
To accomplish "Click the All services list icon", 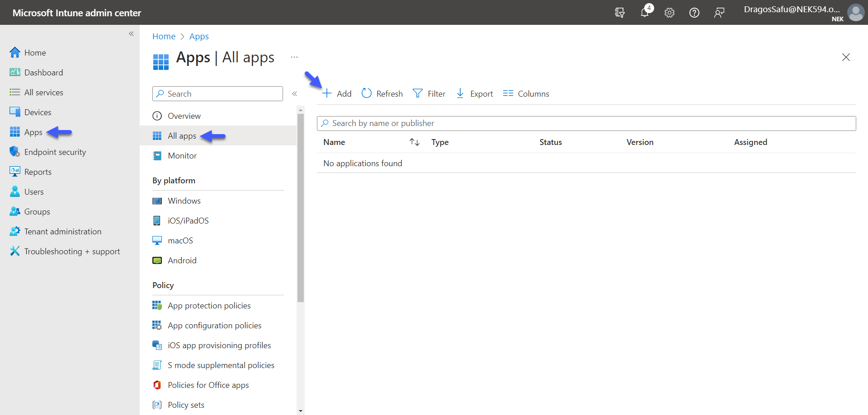I will click(x=15, y=92).
